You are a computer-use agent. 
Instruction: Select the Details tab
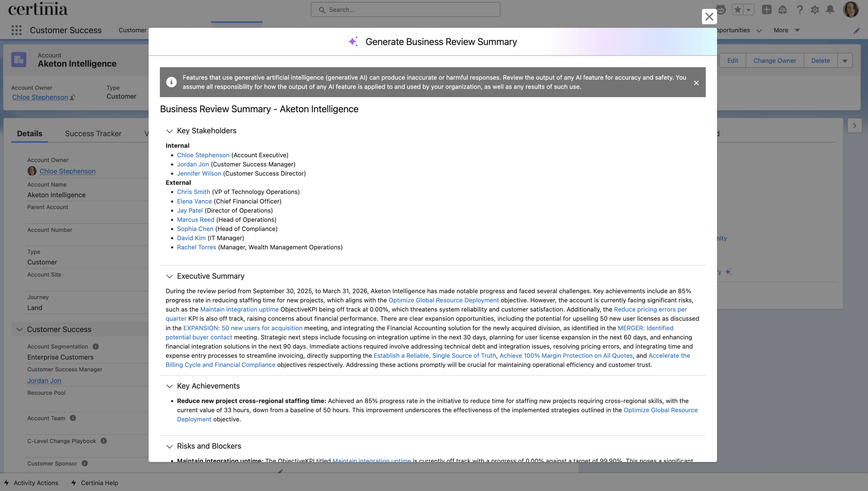(29, 134)
